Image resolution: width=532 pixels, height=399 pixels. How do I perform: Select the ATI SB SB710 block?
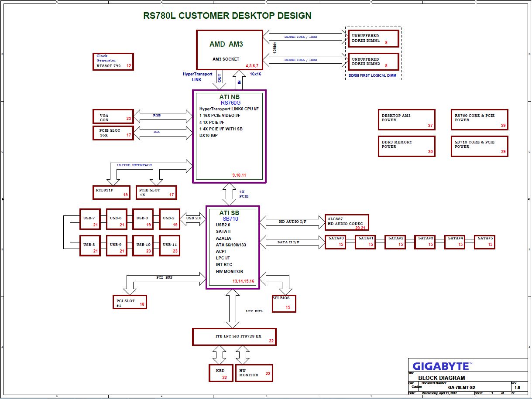233,247
